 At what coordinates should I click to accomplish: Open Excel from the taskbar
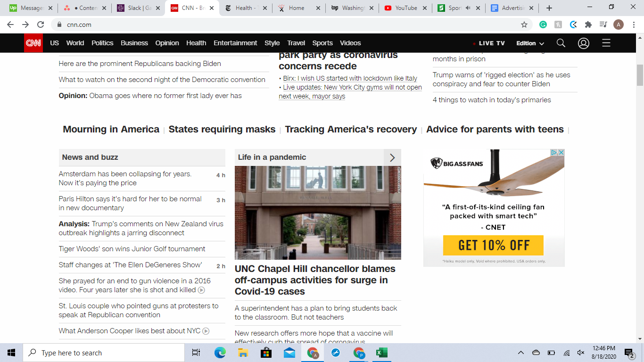coord(381,353)
